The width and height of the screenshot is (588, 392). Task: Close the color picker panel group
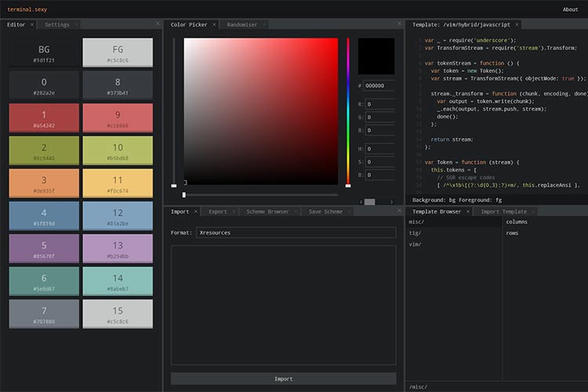point(399,24)
